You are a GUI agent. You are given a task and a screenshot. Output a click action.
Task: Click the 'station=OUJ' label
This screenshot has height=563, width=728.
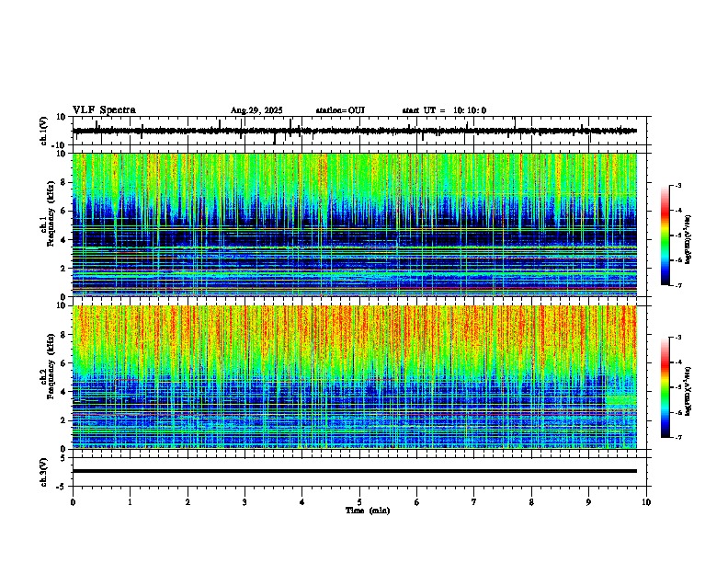coord(340,110)
